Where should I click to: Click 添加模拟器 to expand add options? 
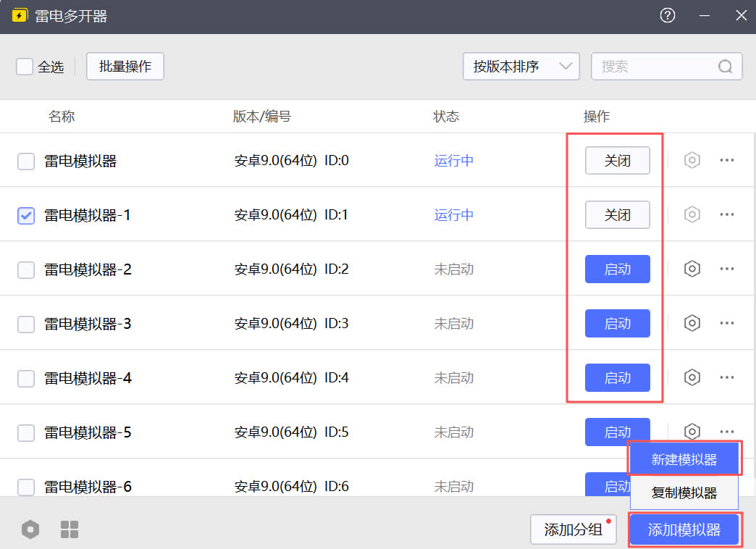click(684, 529)
